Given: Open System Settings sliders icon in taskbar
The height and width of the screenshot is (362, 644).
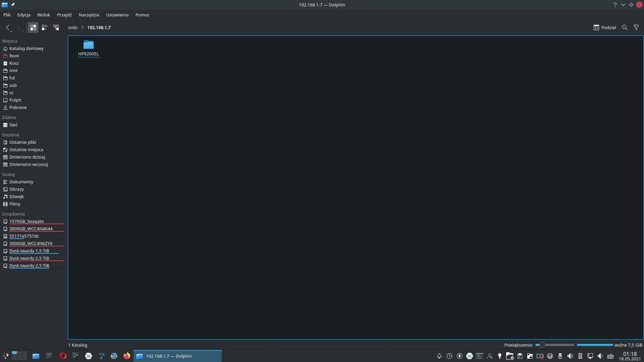Looking at the screenshot, I should pyautogui.click(x=75, y=356).
